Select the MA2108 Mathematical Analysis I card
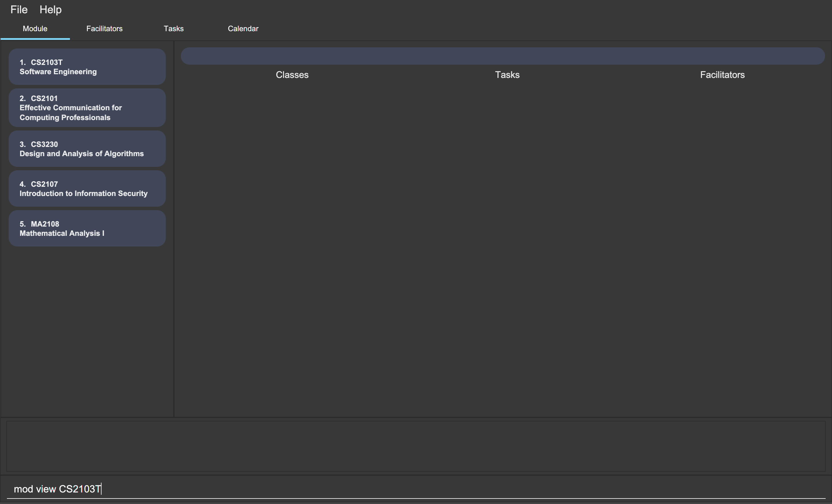The height and width of the screenshot is (504, 832). pos(87,228)
